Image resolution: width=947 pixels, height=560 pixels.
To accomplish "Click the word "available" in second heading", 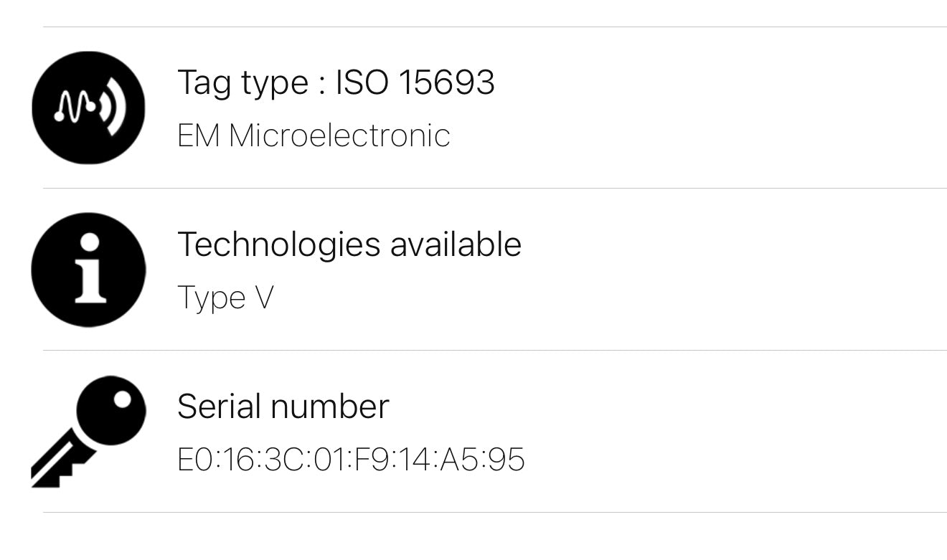I will click(456, 245).
